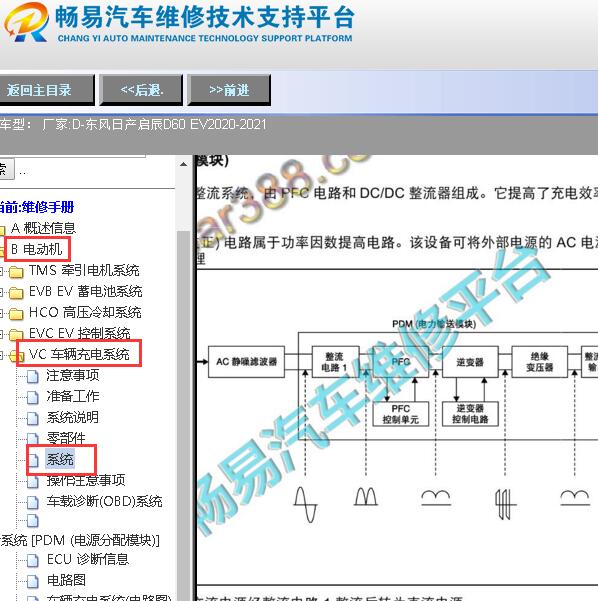Viewport: 598px width, 601px height.
Task: Click document icon above PDM entry
Action: click(33, 521)
